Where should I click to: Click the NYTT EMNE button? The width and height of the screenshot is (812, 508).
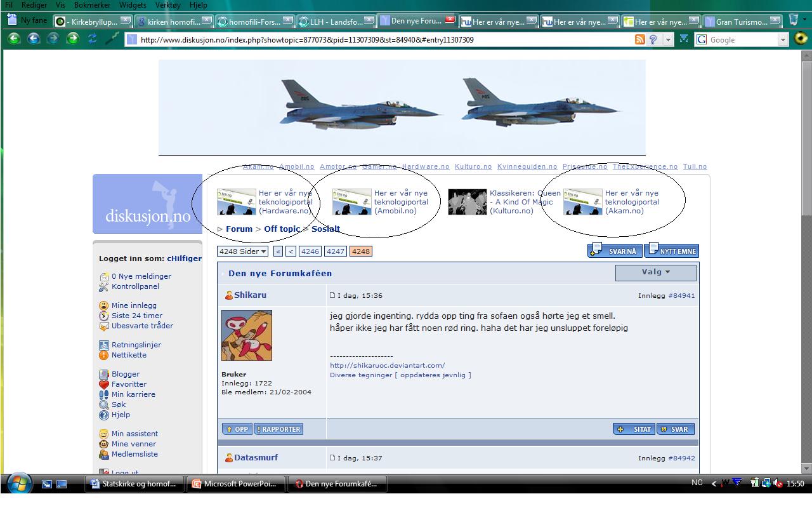671,251
